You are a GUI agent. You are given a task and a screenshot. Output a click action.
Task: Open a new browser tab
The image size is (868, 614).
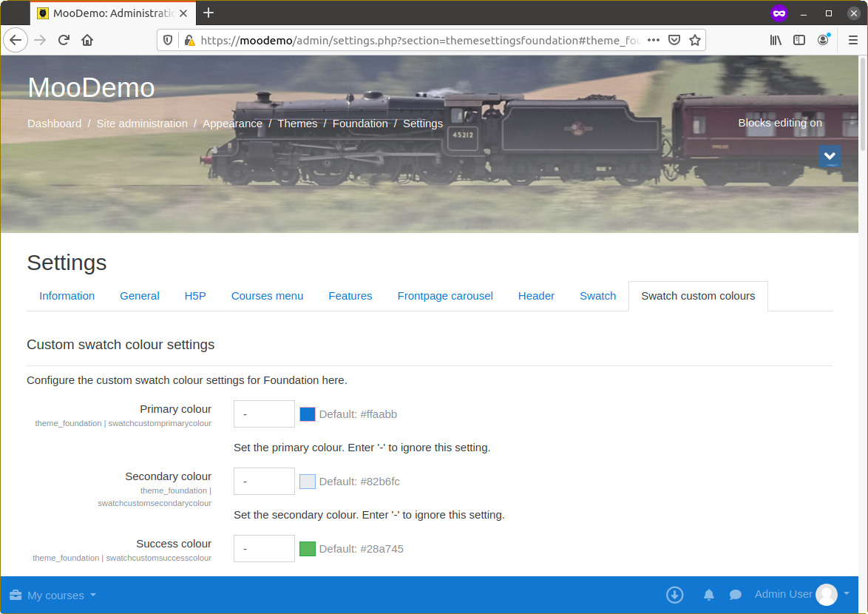(208, 13)
